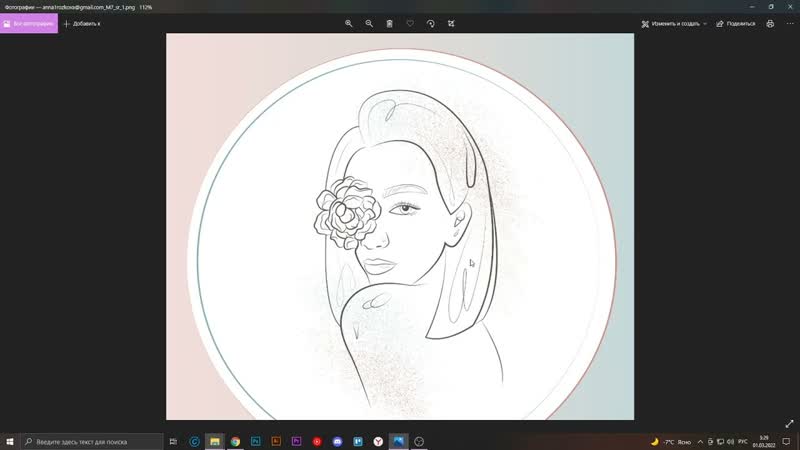Delete the photo with trash icon

tap(389, 23)
